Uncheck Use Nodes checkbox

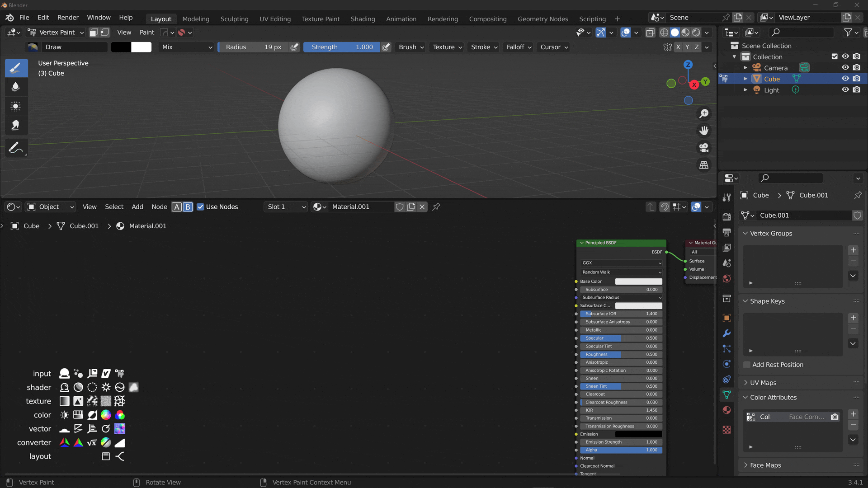click(x=200, y=207)
